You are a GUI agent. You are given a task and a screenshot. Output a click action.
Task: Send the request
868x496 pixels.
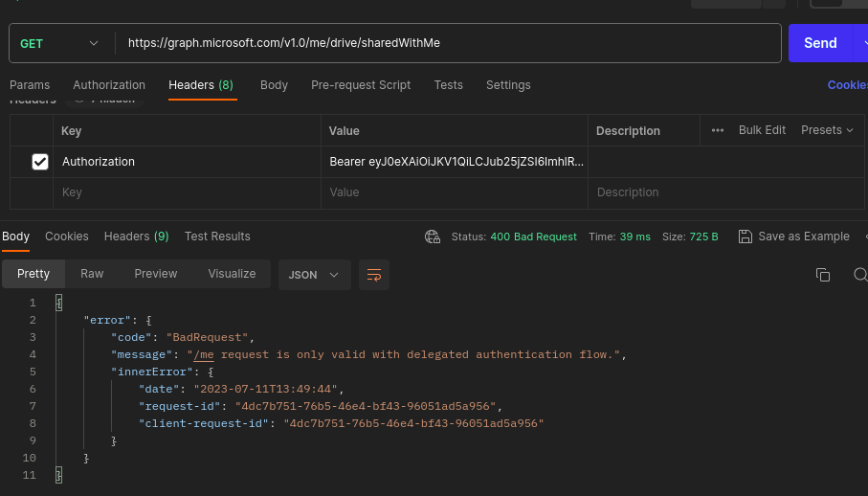click(x=820, y=43)
